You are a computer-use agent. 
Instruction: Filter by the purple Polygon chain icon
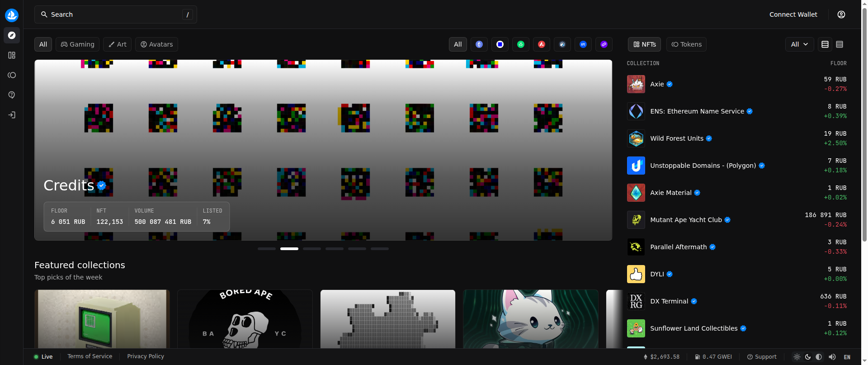[x=604, y=44]
